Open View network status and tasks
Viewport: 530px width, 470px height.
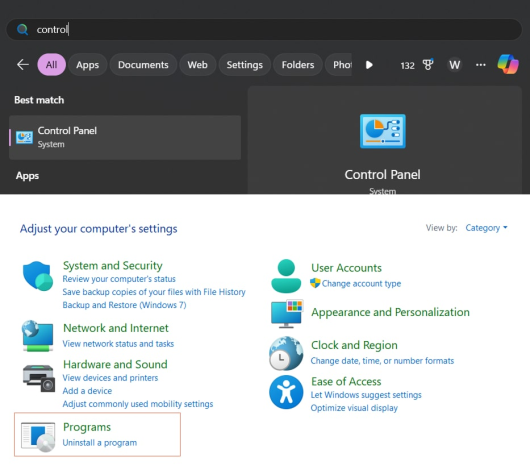point(118,344)
